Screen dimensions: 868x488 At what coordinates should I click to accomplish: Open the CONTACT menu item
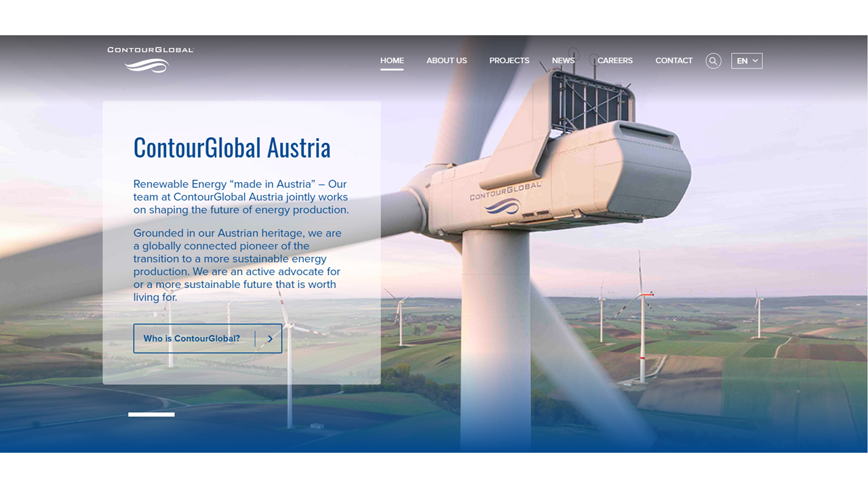(674, 60)
